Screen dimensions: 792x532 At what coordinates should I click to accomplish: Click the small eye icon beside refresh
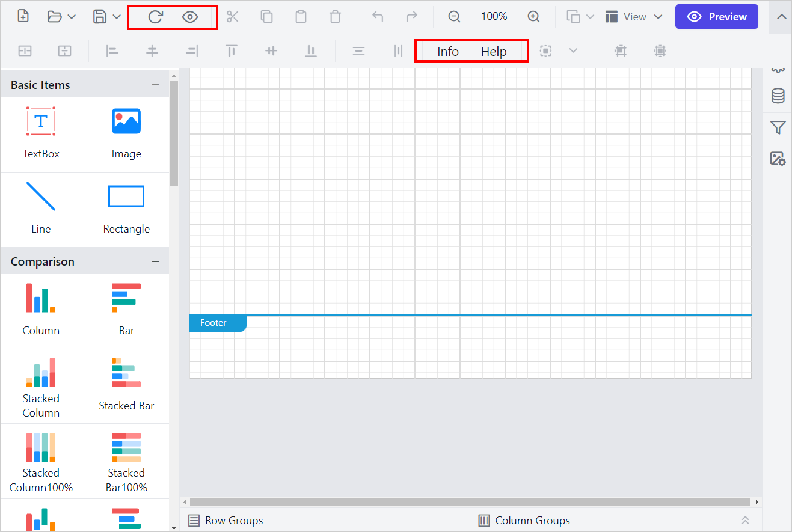point(190,17)
